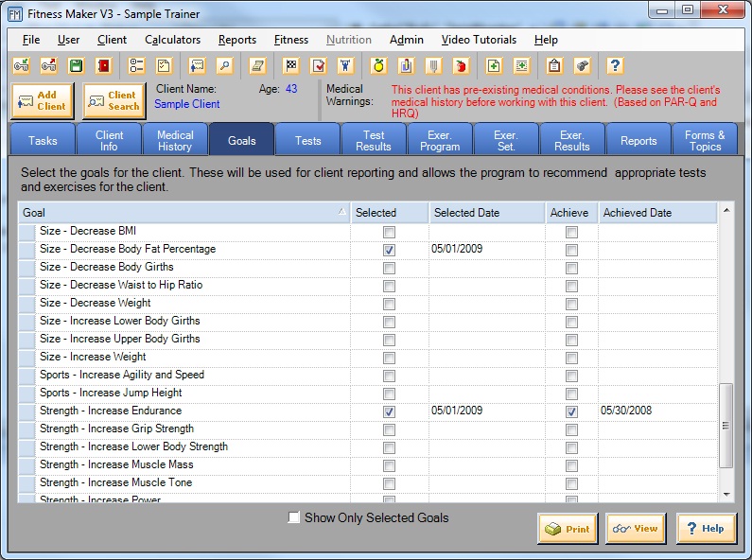Switch to the Tests tab

tap(307, 141)
